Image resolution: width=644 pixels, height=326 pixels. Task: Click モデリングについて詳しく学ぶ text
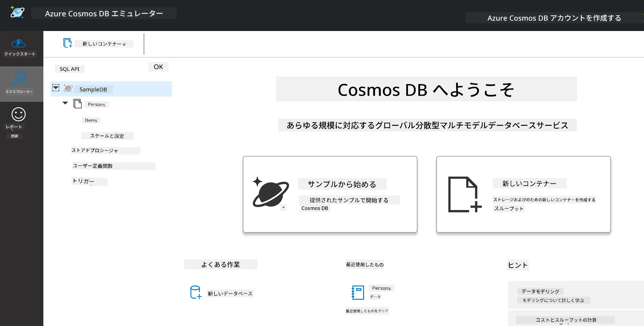pos(553,300)
